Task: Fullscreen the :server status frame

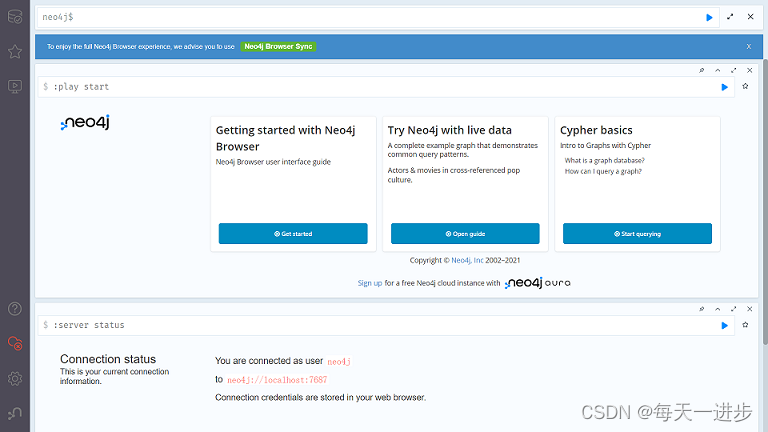Action: [x=733, y=309]
